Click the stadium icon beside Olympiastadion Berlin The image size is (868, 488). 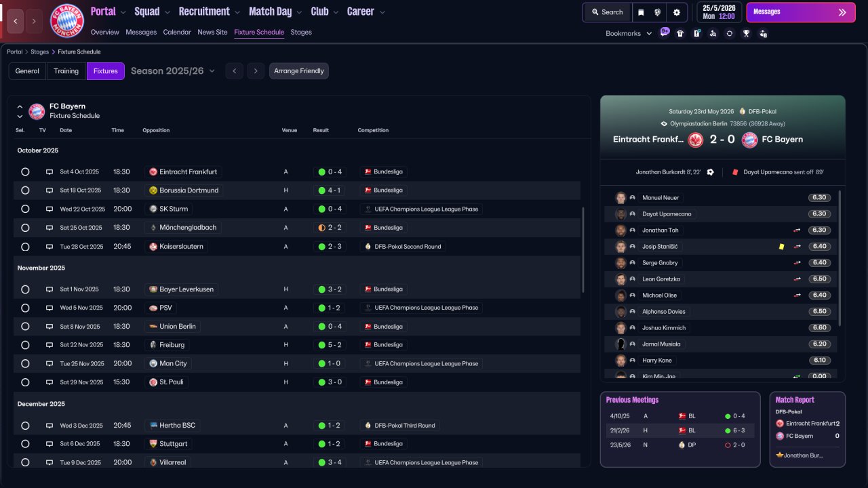click(x=664, y=124)
